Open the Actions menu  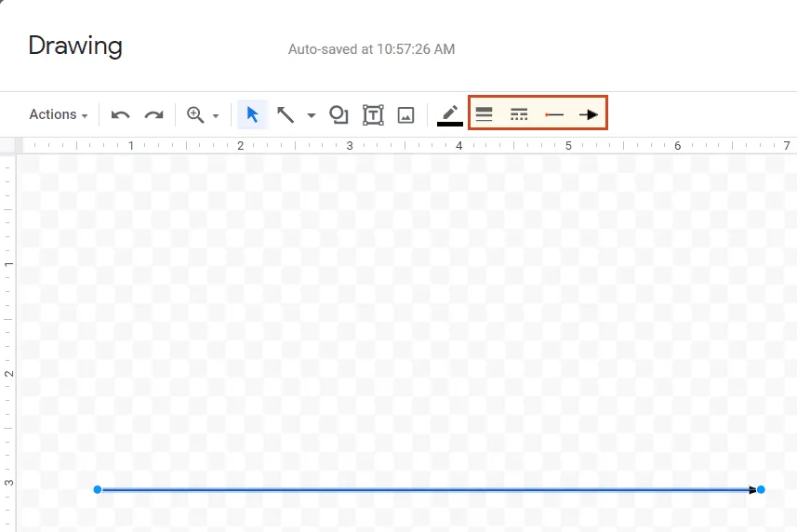[x=58, y=114]
